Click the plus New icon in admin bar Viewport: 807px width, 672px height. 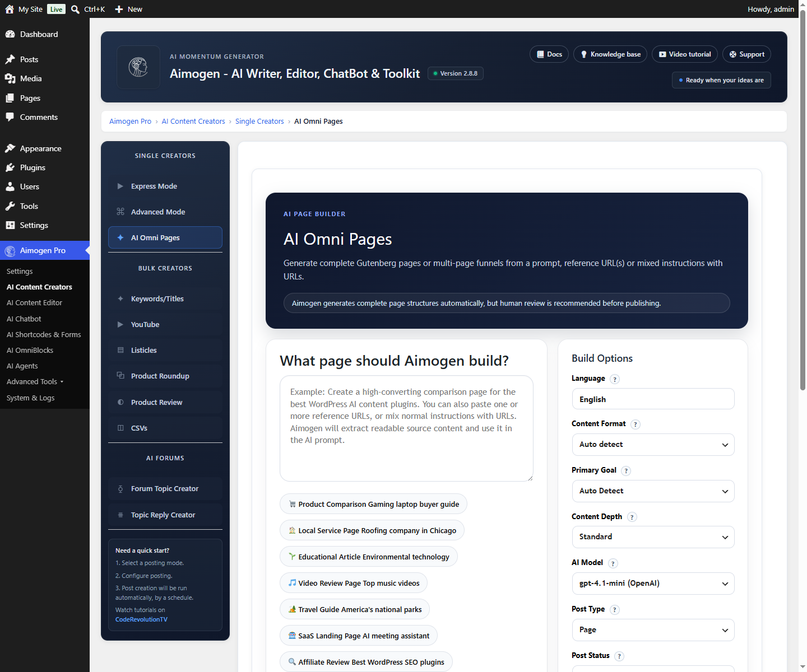(x=119, y=9)
